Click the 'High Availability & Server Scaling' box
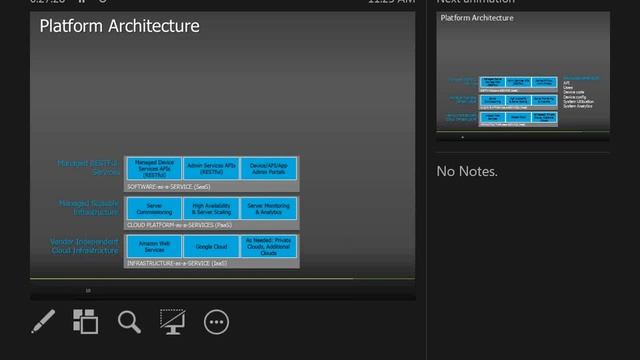This screenshot has height=360, width=640. [211, 209]
